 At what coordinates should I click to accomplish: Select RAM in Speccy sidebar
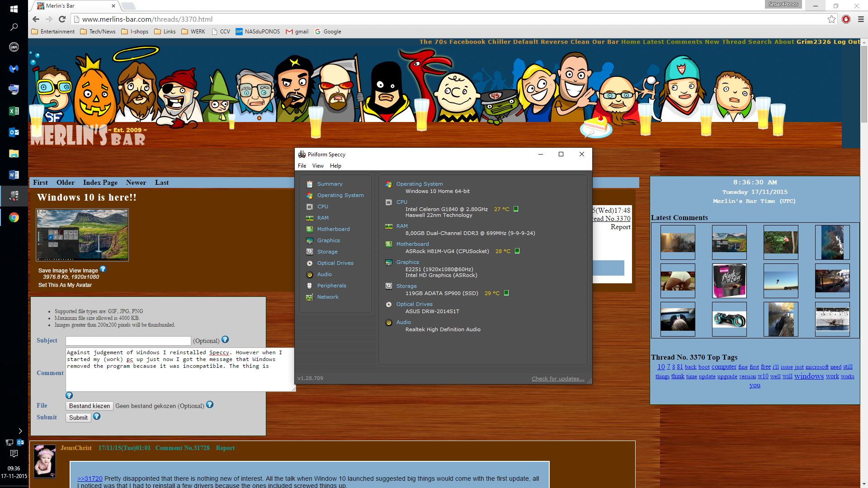pyautogui.click(x=323, y=218)
